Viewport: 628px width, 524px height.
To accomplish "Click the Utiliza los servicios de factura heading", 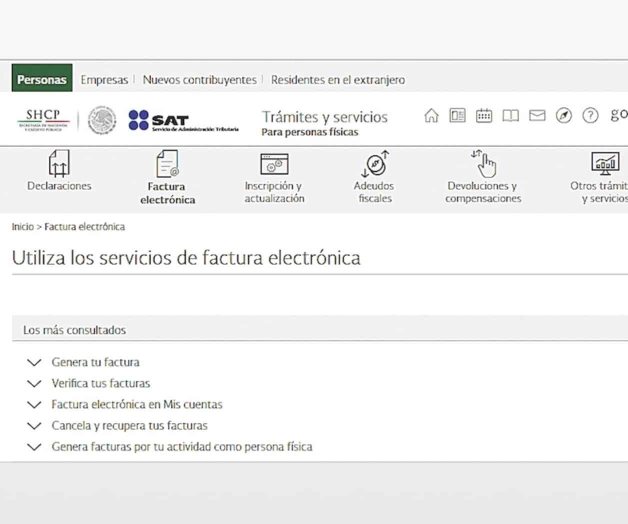I will tap(186, 258).
